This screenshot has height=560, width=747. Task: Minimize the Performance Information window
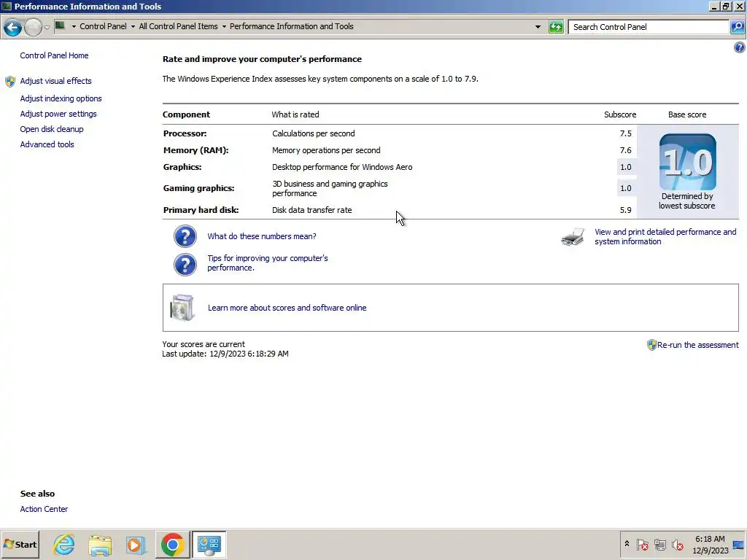click(714, 6)
